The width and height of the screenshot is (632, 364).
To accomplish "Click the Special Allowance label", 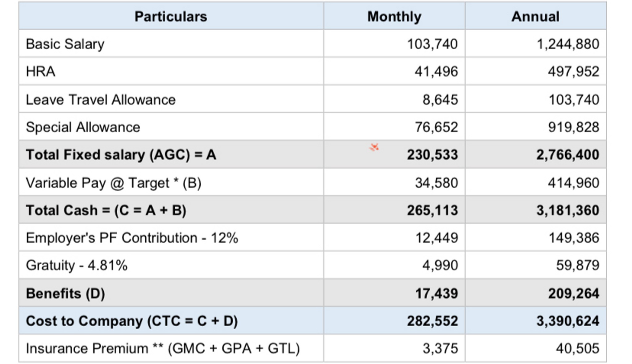I will pos(83,127).
